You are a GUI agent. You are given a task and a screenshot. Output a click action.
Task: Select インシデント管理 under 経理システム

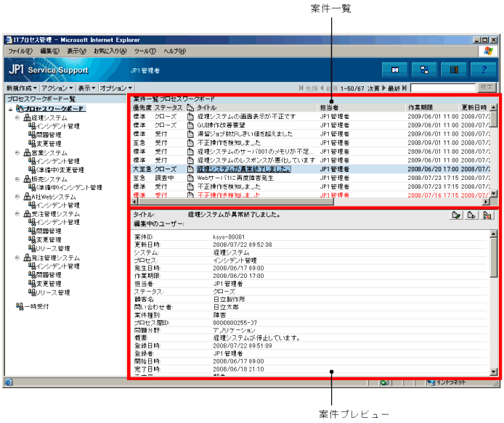coord(54,126)
